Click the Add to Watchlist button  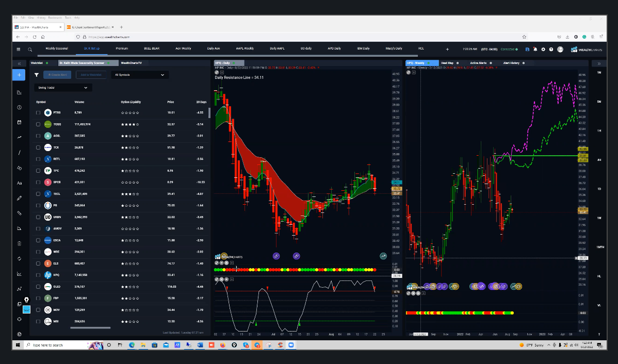tap(91, 75)
